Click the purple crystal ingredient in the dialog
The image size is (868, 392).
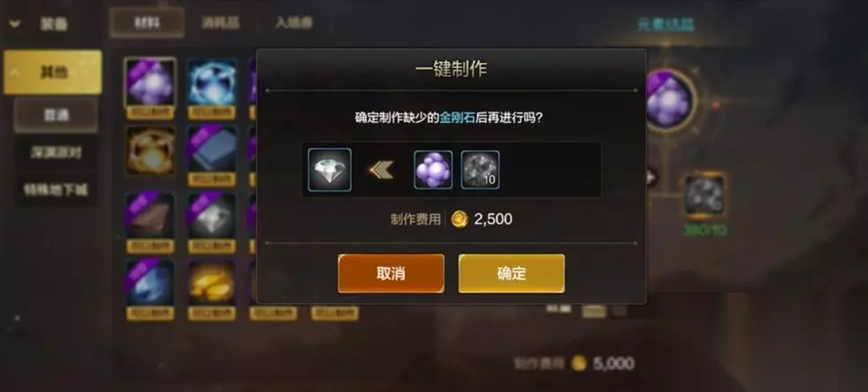tap(433, 170)
